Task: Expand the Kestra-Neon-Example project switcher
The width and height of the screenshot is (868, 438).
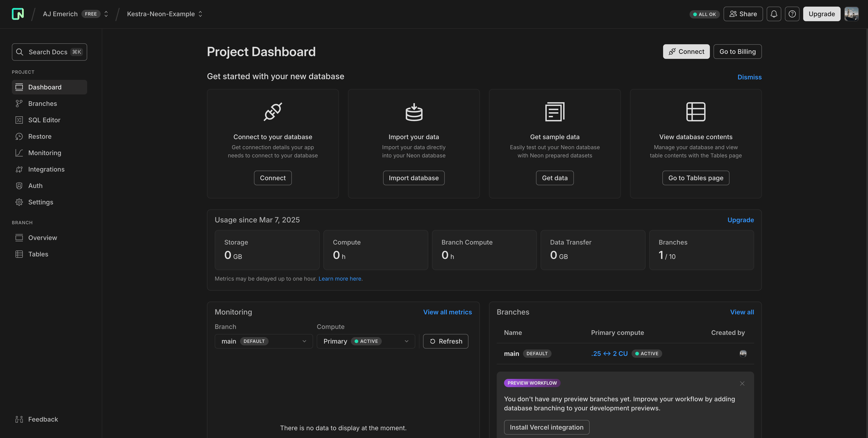Action: point(200,14)
